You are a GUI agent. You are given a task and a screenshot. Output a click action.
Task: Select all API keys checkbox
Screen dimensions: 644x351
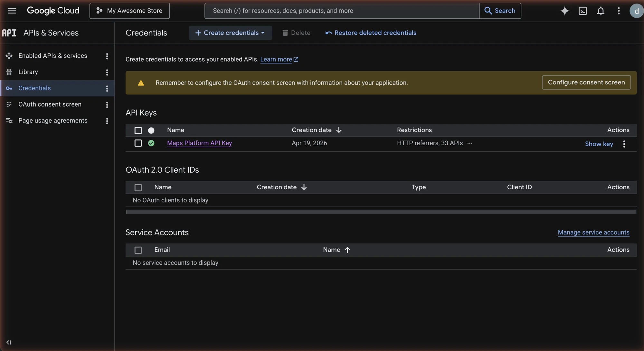138,130
